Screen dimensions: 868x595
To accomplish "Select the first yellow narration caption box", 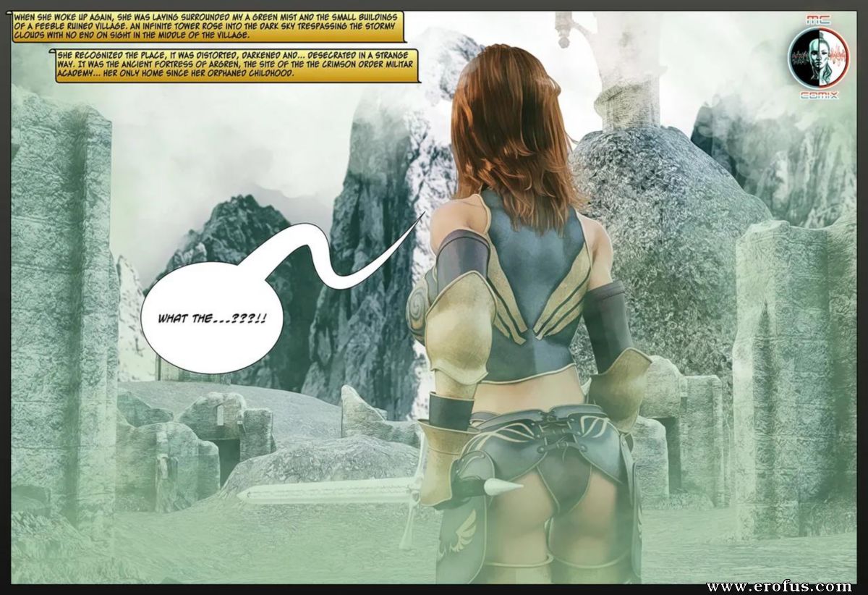I will pos(206,26).
